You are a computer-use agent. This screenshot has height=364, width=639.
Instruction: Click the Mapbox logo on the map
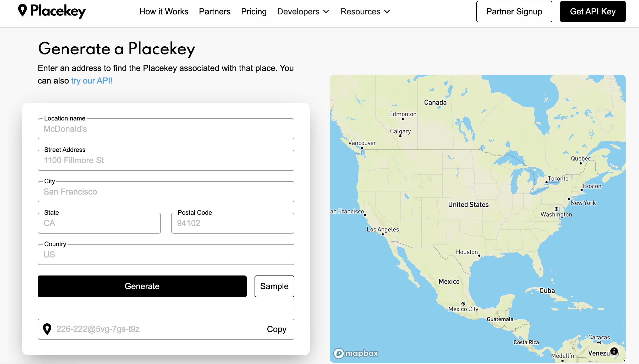pyautogui.click(x=355, y=353)
